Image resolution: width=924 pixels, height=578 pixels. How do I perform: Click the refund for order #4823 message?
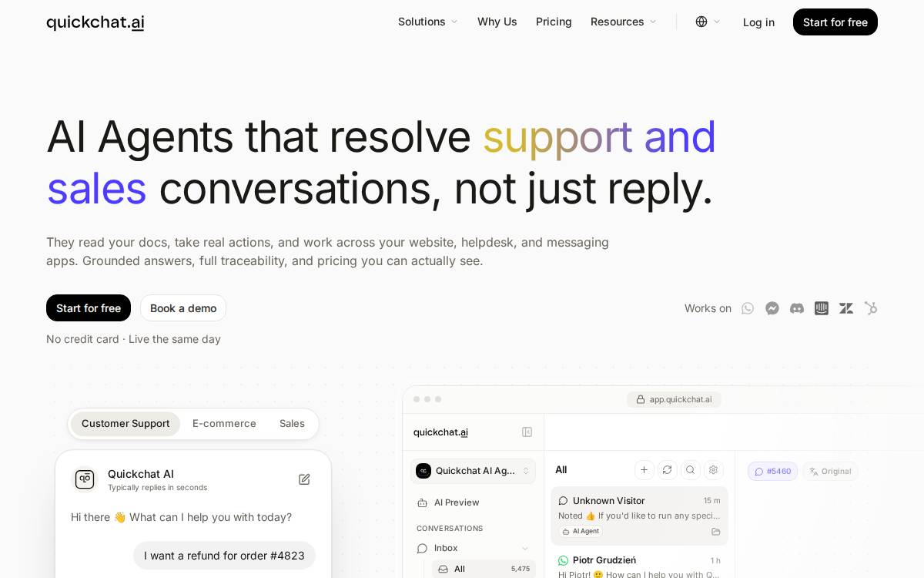(224, 556)
